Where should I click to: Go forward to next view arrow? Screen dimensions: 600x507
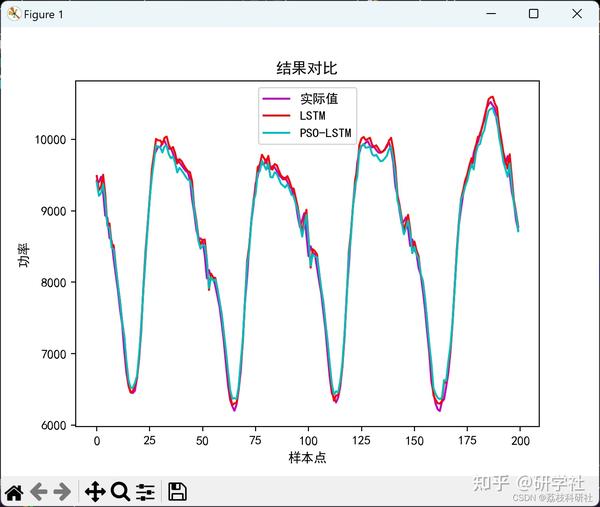click(x=62, y=492)
